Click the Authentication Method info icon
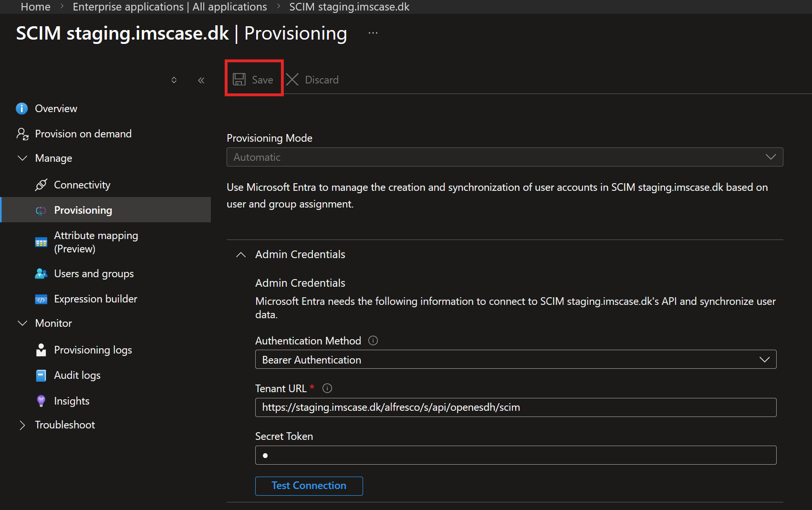812x510 pixels. [373, 341]
